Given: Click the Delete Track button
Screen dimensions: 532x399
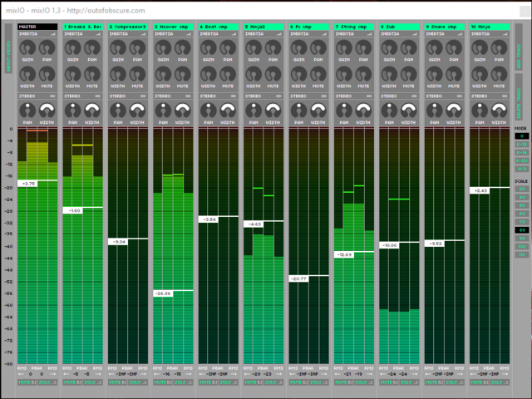Looking at the screenshot, I should tap(519, 98).
